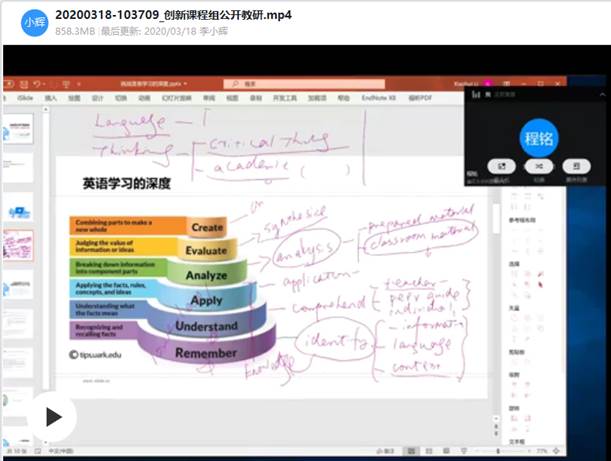Click the 切换 switch button below 程铭 avatar

click(539, 165)
